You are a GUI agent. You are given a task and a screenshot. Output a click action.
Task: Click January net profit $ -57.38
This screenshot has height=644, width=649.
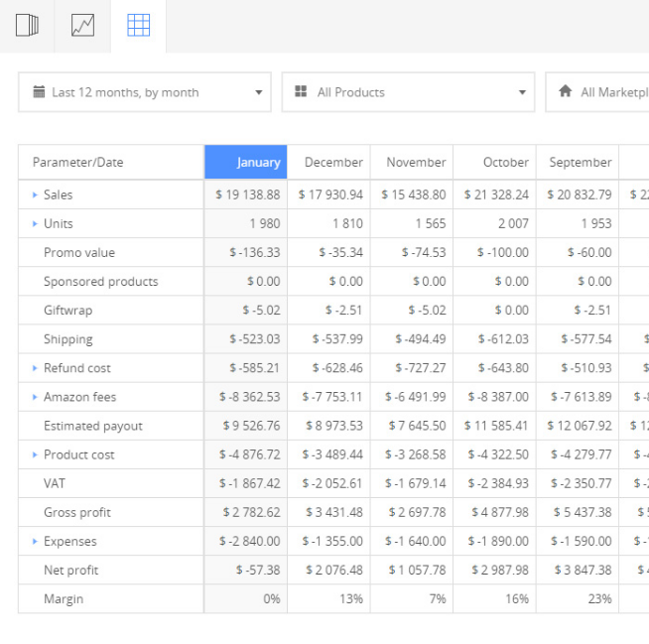pos(258,570)
